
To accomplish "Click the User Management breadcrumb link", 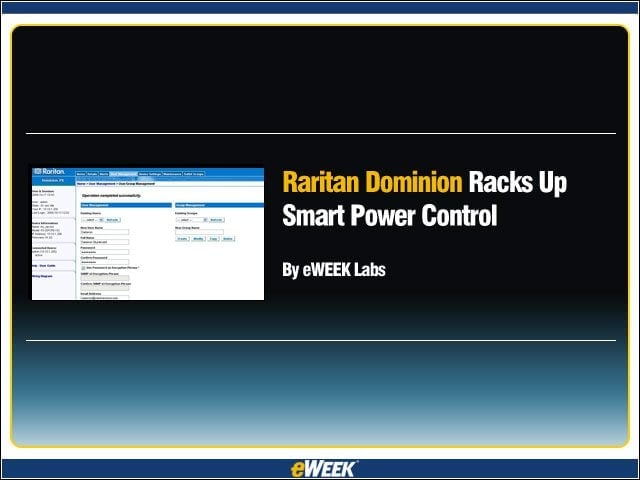I will coord(102,184).
